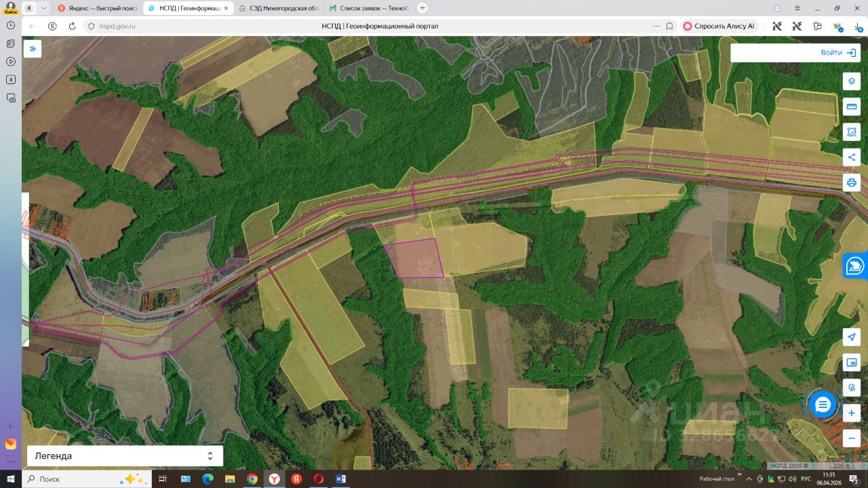
Task: Activate the area selection tool
Action: click(x=852, y=131)
